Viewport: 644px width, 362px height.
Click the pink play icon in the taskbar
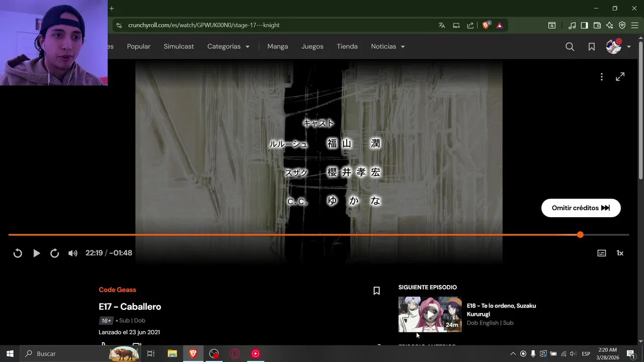click(256, 353)
